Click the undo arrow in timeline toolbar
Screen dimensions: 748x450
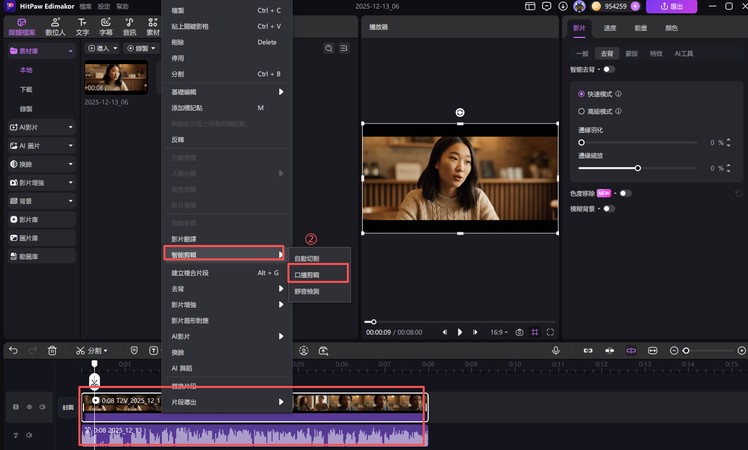click(x=13, y=351)
